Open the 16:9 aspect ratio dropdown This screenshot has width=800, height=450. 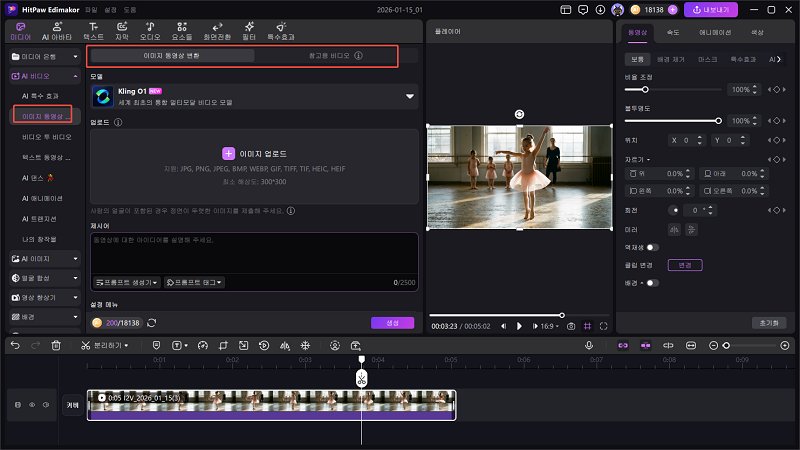[549, 326]
